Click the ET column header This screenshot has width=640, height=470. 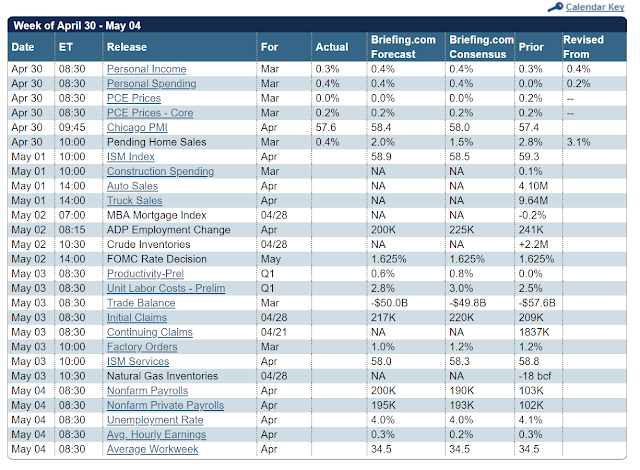(x=66, y=47)
